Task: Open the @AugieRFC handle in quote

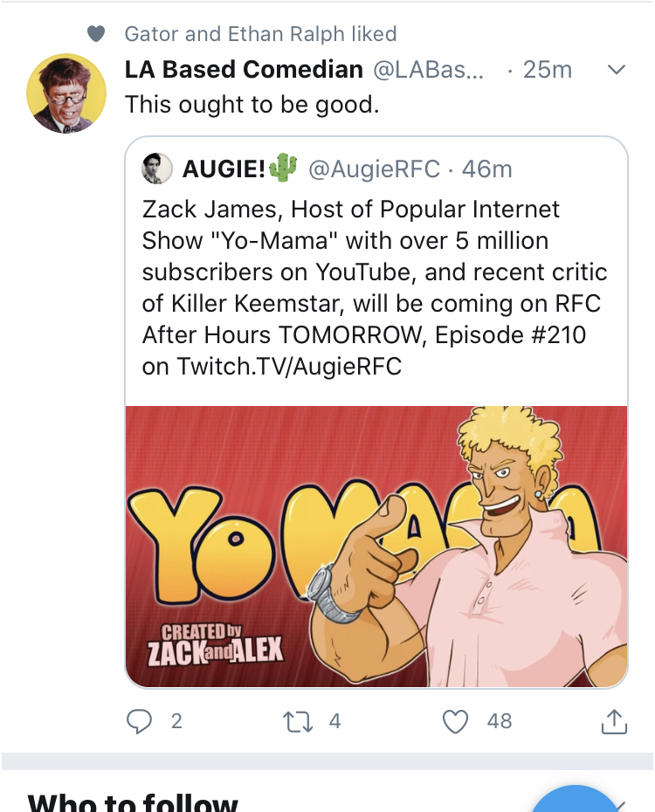Action: pyautogui.click(x=374, y=169)
